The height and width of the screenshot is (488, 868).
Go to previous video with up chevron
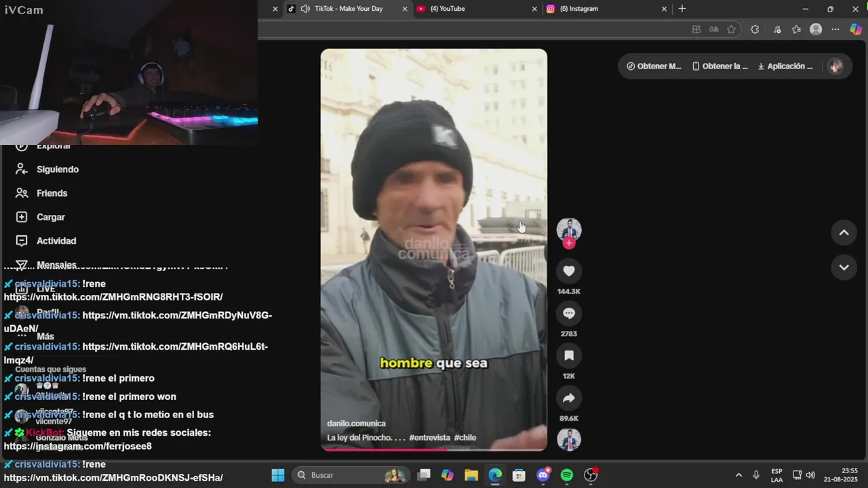pyautogui.click(x=844, y=232)
